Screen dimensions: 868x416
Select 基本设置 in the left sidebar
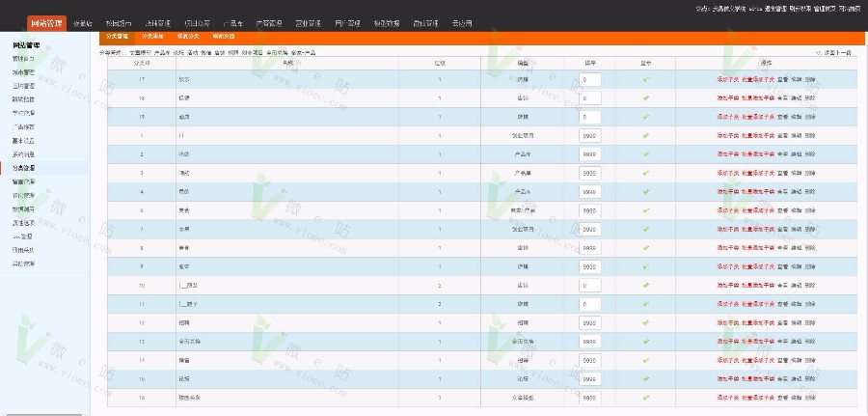pos(24,141)
